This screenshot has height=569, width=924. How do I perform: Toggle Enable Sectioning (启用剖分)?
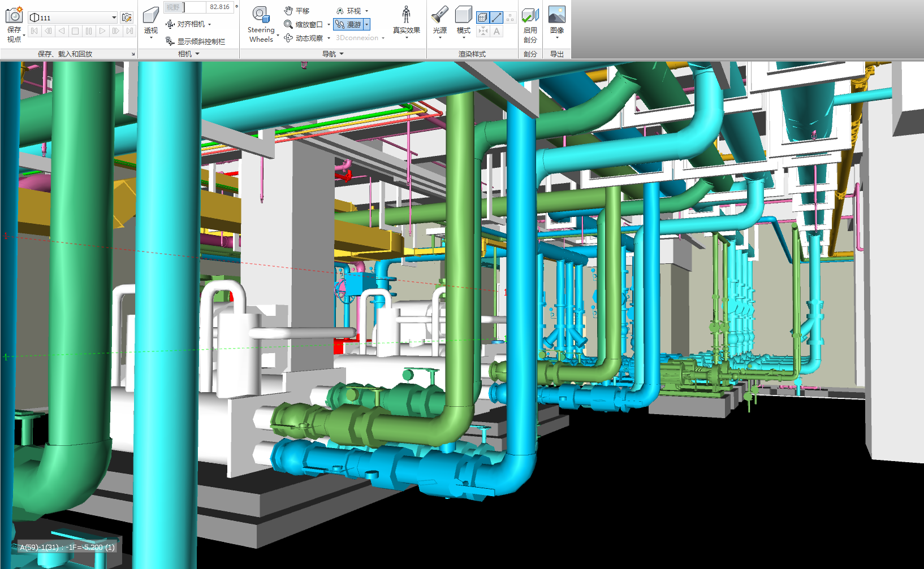click(x=530, y=15)
